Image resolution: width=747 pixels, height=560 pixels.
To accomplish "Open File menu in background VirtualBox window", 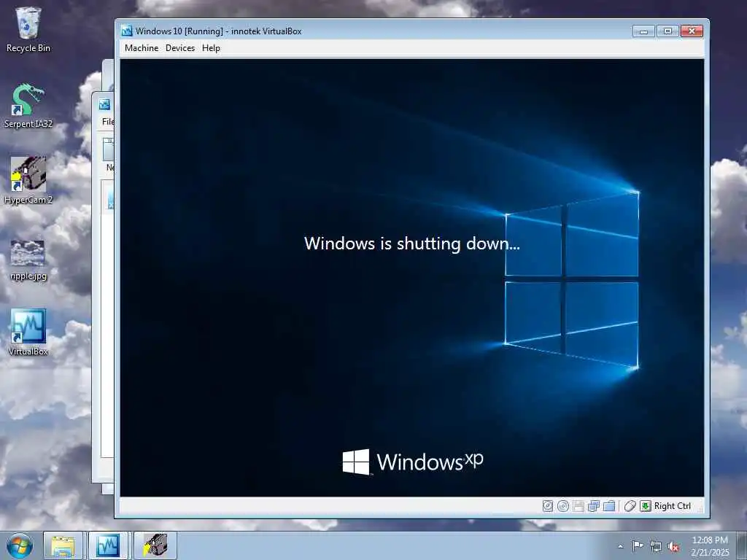I will [x=108, y=122].
